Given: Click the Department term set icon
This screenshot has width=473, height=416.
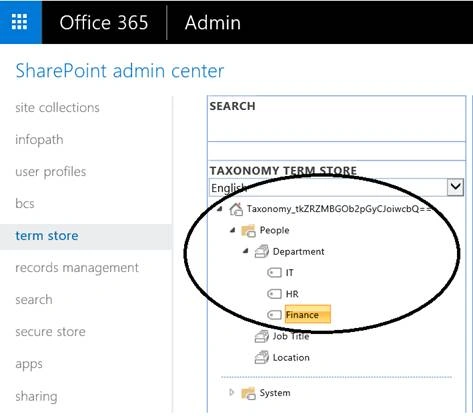Looking at the screenshot, I should pyautogui.click(x=262, y=252).
